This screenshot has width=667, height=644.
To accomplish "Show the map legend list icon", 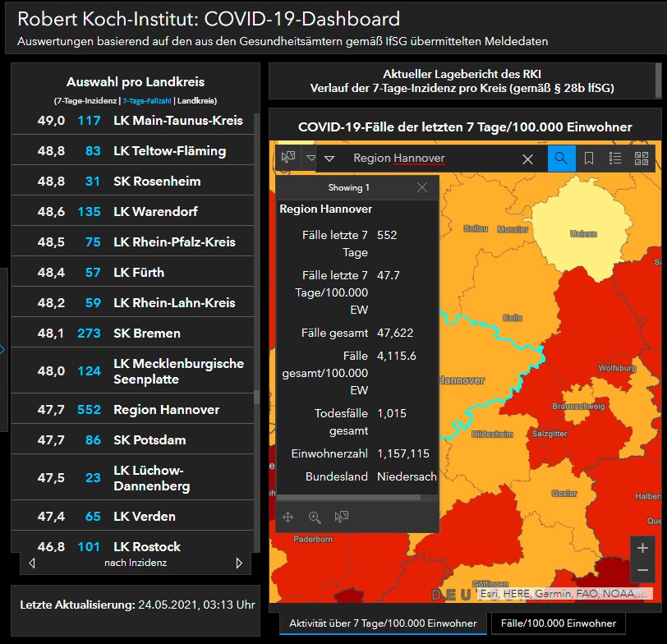I will coord(615,159).
